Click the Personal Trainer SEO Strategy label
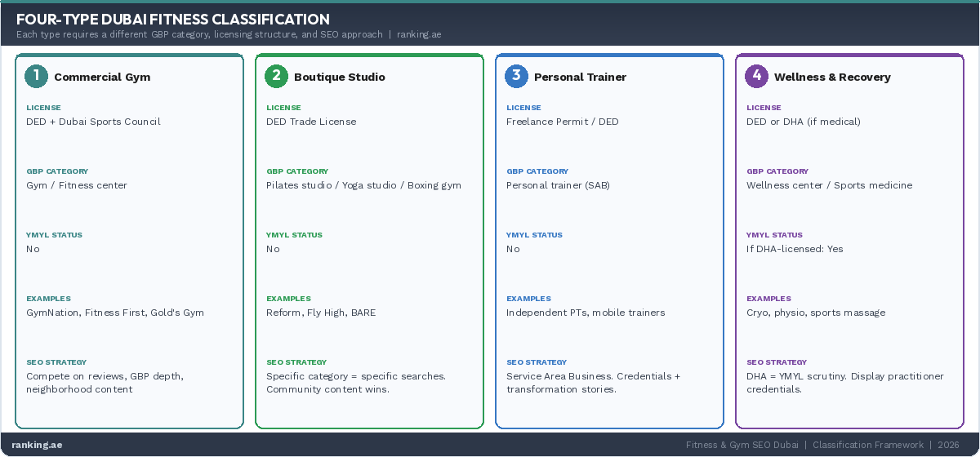Screen dimensions: 980x457 [x=536, y=362]
